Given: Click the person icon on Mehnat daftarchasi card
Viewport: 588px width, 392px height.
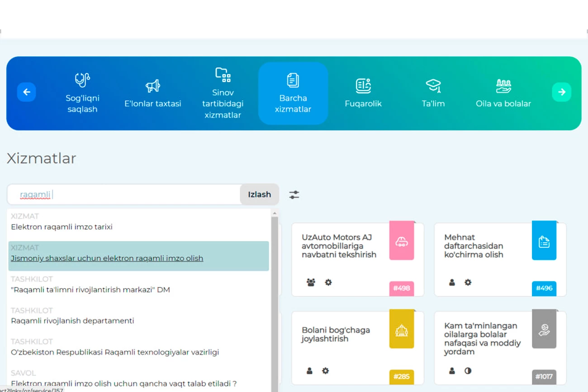Looking at the screenshot, I should (x=452, y=283).
